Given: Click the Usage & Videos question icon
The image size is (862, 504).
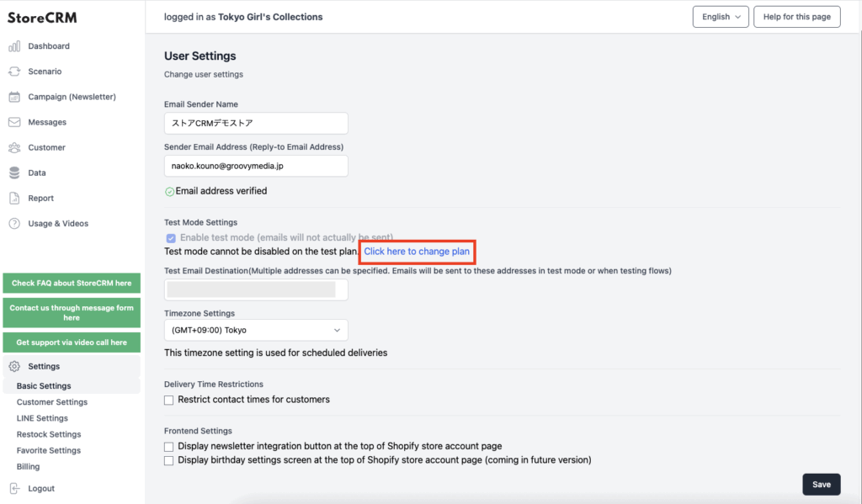Looking at the screenshot, I should [x=14, y=223].
